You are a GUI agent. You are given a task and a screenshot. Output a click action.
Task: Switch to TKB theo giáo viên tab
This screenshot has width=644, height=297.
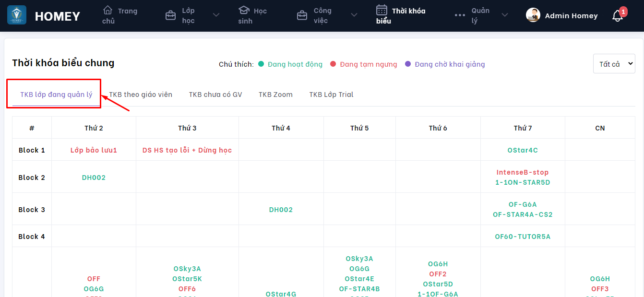point(141,95)
